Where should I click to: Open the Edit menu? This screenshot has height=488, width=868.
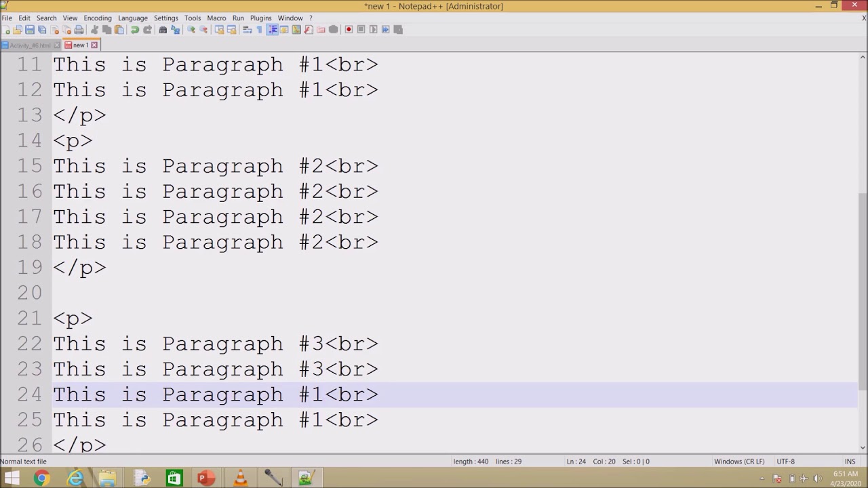point(24,18)
